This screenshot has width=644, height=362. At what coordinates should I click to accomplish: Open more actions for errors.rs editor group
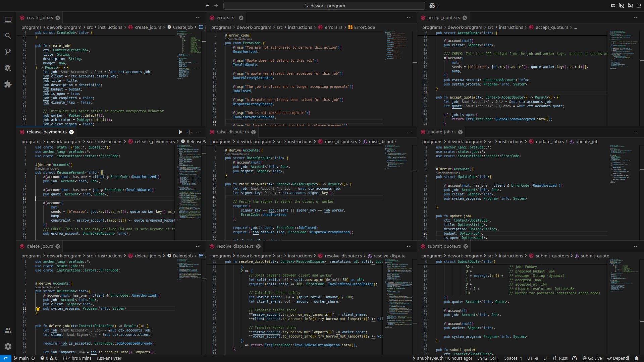(409, 18)
